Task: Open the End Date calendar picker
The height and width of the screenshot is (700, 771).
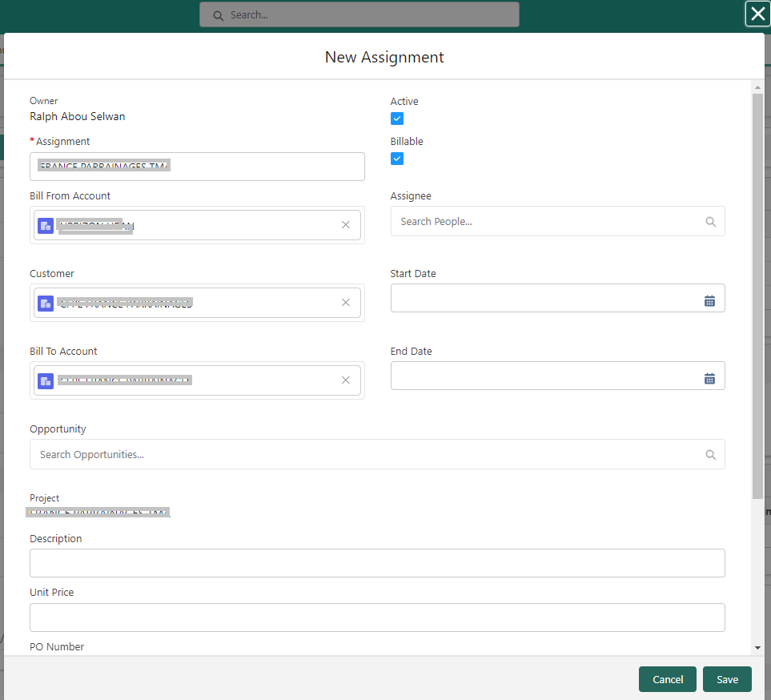Action: click(x=709, y=378)
